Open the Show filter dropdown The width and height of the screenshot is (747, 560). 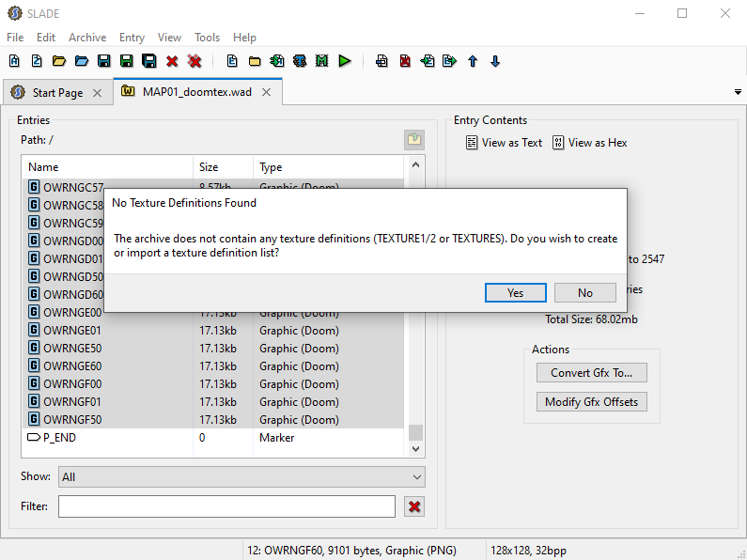241,476
